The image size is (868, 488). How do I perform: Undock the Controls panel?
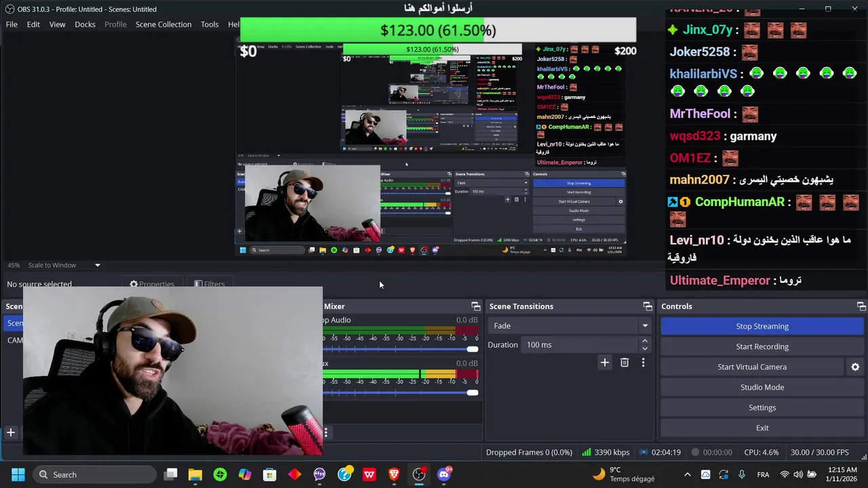tap(861, 306)
